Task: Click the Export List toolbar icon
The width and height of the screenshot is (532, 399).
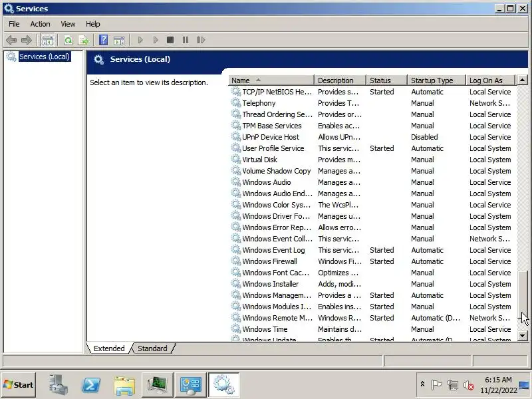Action: click(83, 41)
